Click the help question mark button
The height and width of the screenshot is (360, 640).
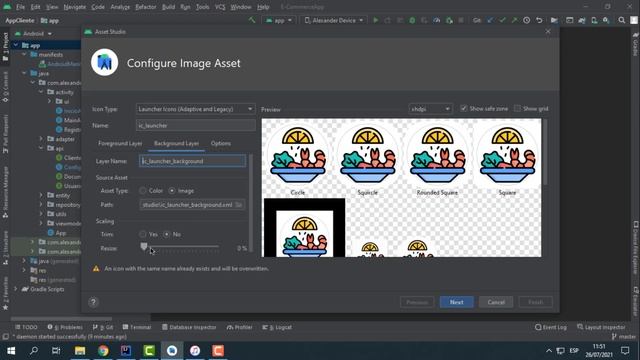point(93,302)
